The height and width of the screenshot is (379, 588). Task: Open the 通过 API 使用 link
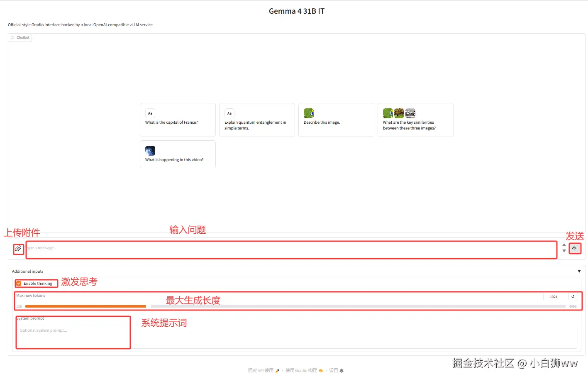coord(264,370)
